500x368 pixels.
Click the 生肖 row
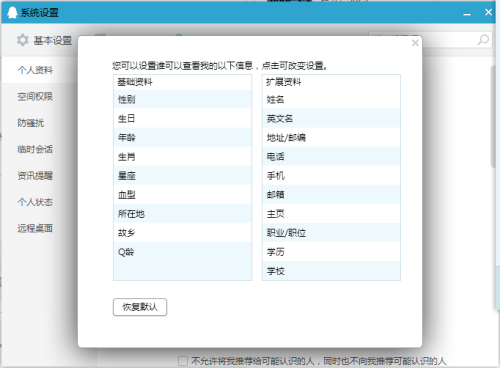tap(182, 156)
